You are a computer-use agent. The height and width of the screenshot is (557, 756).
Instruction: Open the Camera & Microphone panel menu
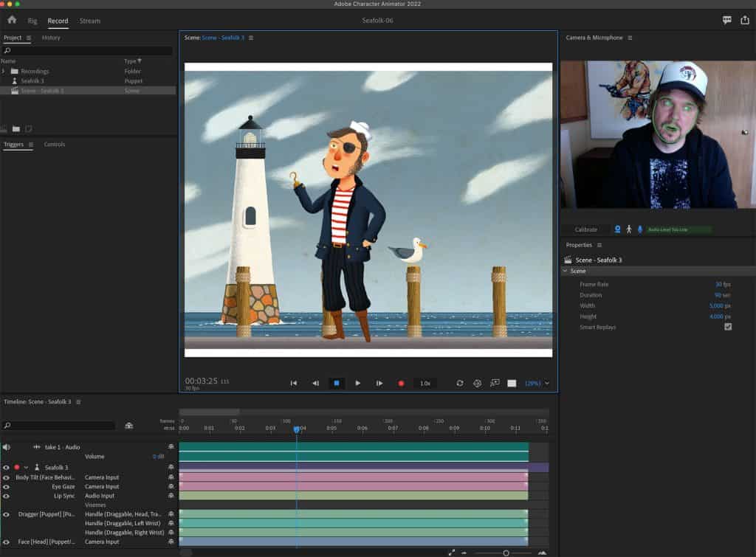click(x=630, y=38)
